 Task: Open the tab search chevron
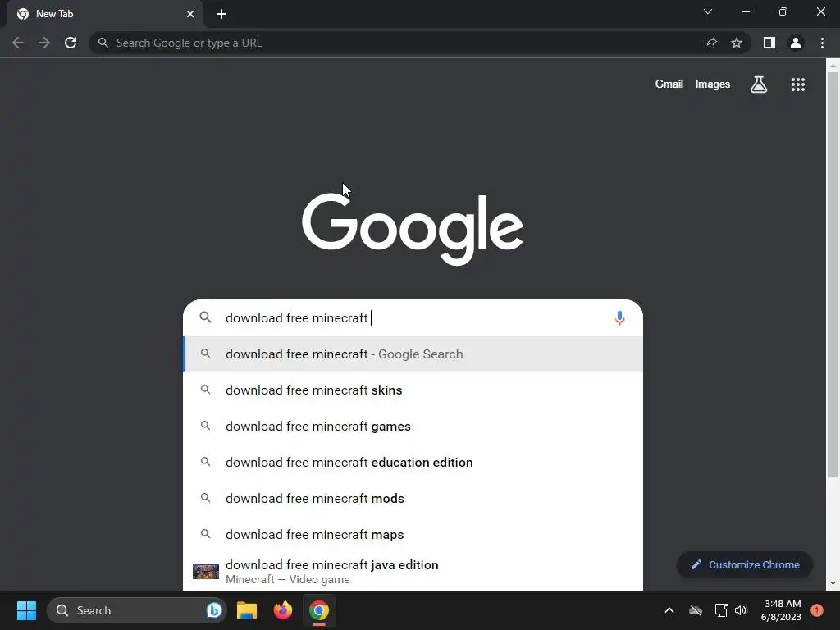coord(708,11)
